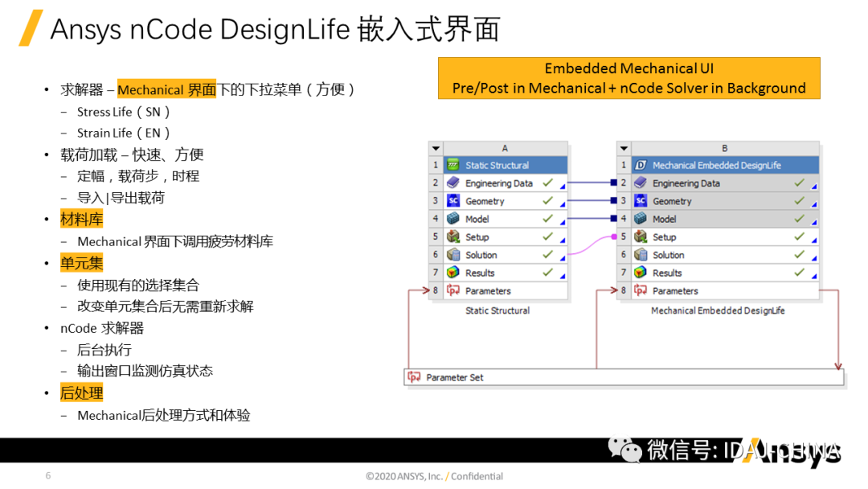Click the Results checkmark in system B

tap(799, 273)
